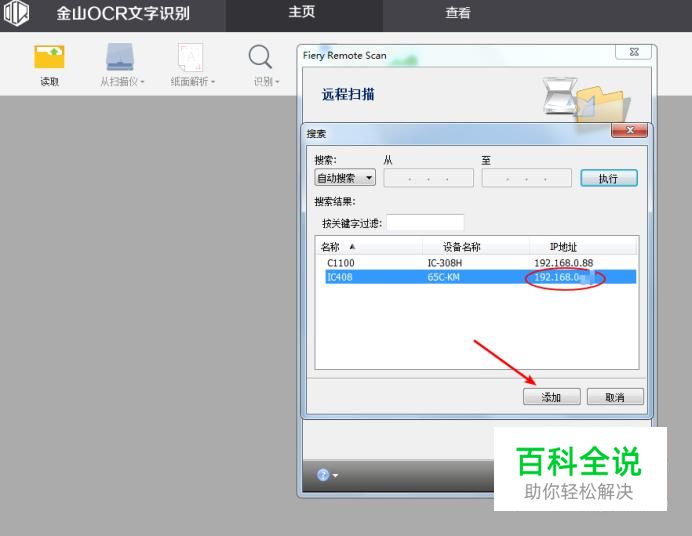Focus the 按关键字过滤 filter field
The height and width of the screenshot is (536, 692).
(x=425, y=223)
